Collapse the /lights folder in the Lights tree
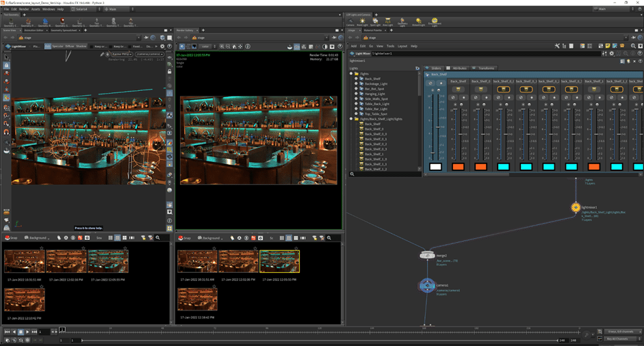Screen dimensions: 644x346 [351, 74]
